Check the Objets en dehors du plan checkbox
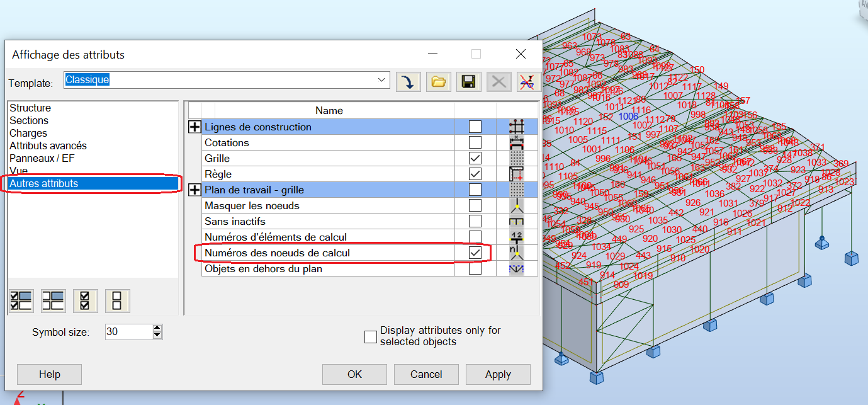The width and height of the screenshot is (868, 405). [x=475, y=268]
